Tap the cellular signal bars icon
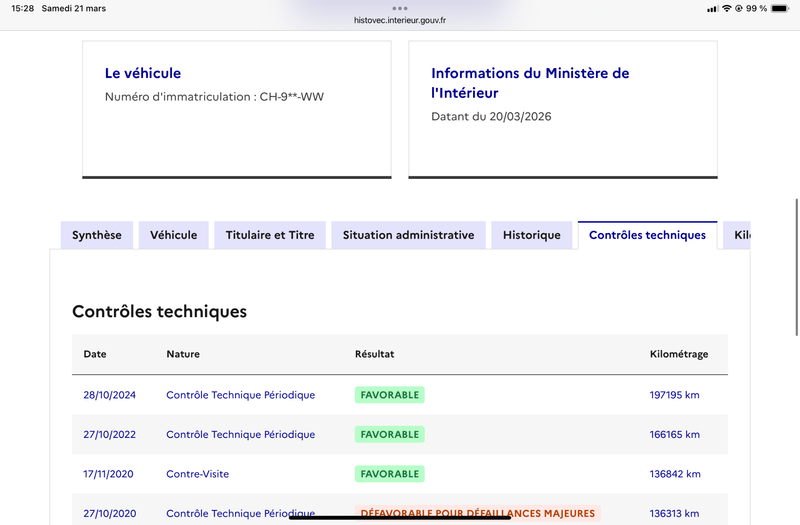 click(x=712, y=8)
